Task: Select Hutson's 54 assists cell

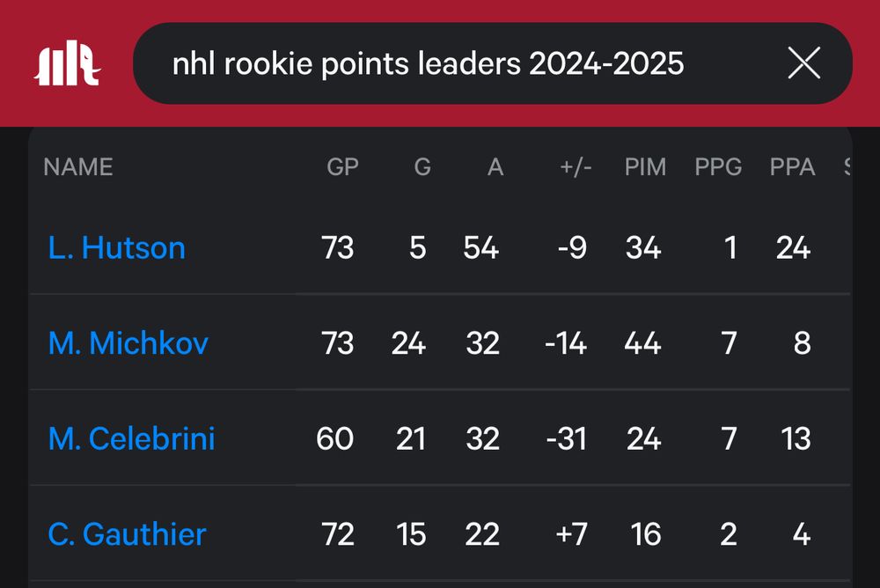Action: click(x=481, y=247)
